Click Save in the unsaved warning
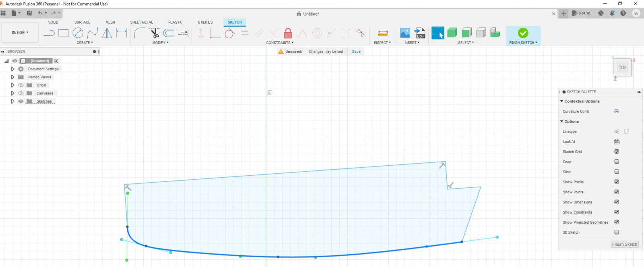644x267 pixels. [356, 51]
